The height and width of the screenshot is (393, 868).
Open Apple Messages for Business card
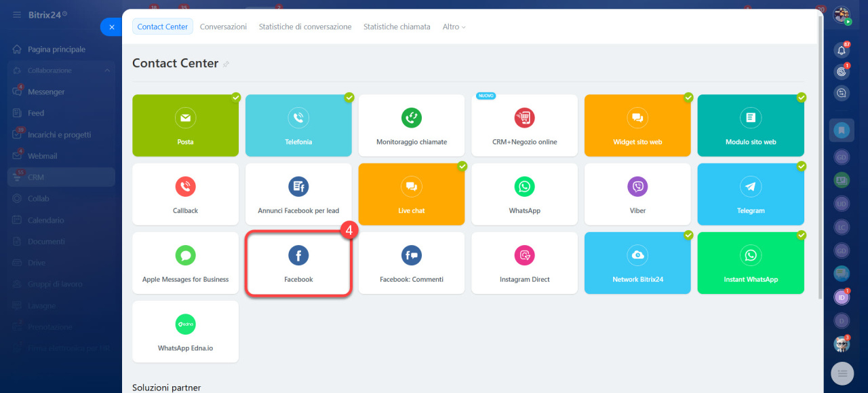pyautogui.click(x=185, y=263)
